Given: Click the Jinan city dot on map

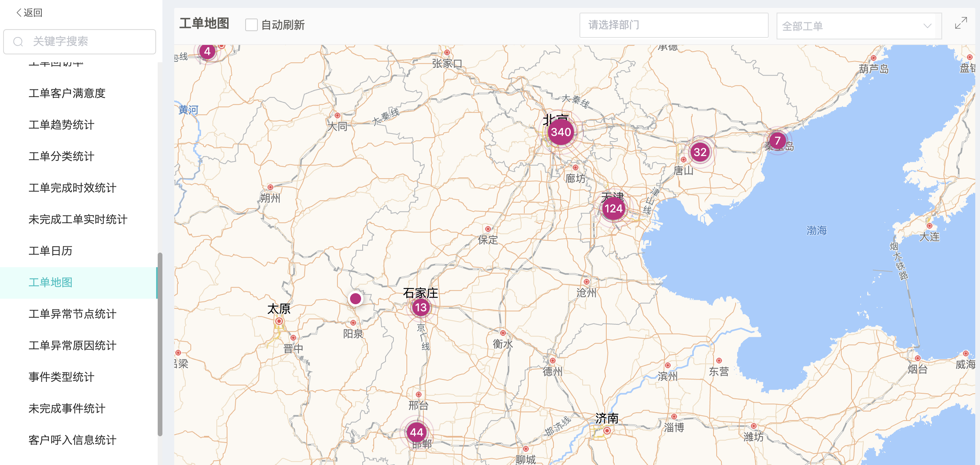Looking at the screenshot, I should coord(607,431).
